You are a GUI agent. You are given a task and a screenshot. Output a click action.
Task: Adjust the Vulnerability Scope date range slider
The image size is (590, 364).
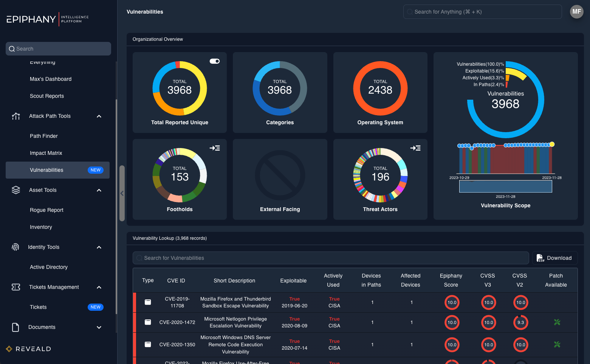(x=505, y=186)
